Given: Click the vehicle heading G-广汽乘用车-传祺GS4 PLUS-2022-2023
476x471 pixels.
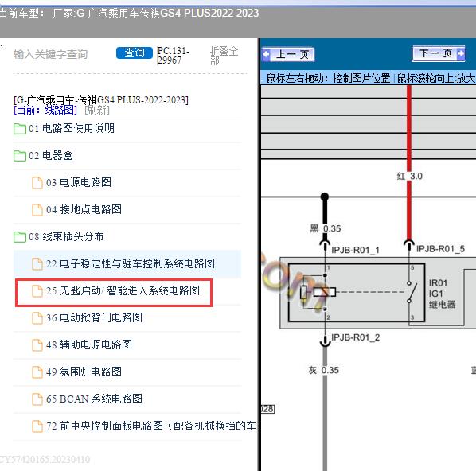Looking at the screenshot, I should pyautogui.click(x=101, y=99).
